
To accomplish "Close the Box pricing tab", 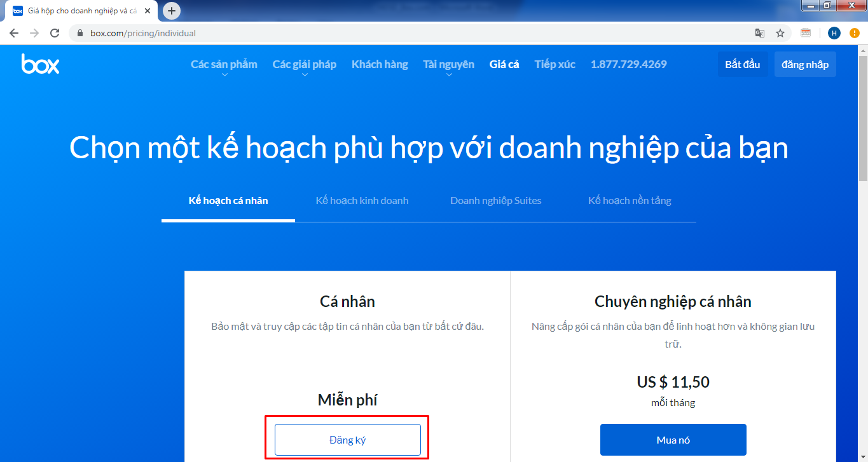I will coord(148,11).
